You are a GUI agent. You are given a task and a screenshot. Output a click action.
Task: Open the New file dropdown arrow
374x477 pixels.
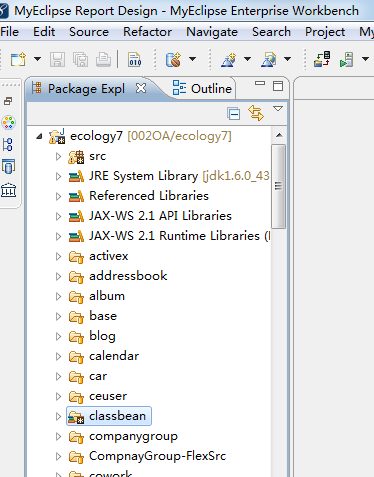[x=37, y=59]
